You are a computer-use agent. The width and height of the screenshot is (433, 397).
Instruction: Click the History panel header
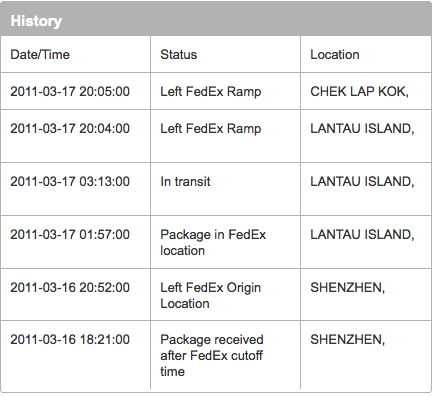tap(216, 21)
